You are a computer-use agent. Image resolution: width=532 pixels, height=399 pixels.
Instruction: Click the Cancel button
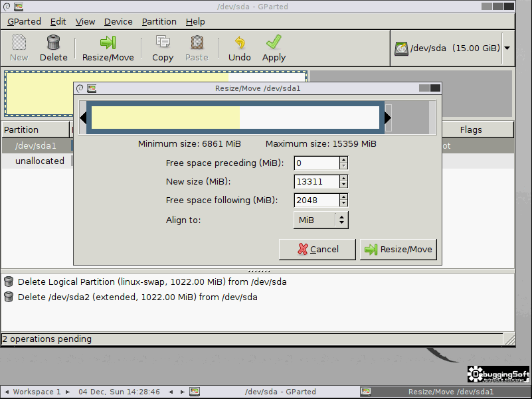point(317,250)
